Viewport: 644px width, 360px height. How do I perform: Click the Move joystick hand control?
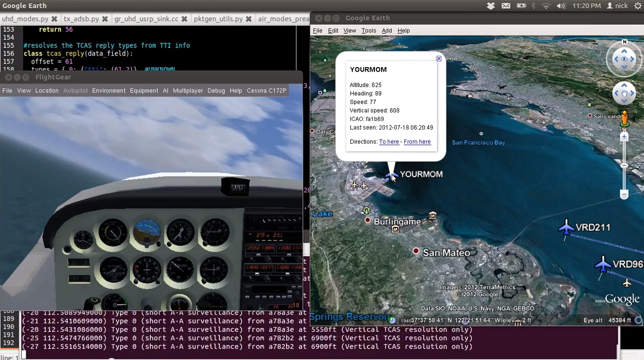624,93
